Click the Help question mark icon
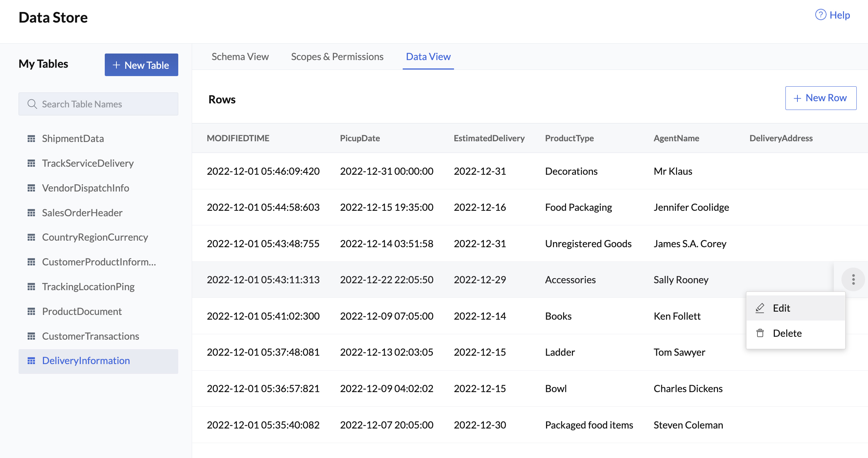Image resolution: width=868 pixels, height=458 pixels. coord(820,15)
